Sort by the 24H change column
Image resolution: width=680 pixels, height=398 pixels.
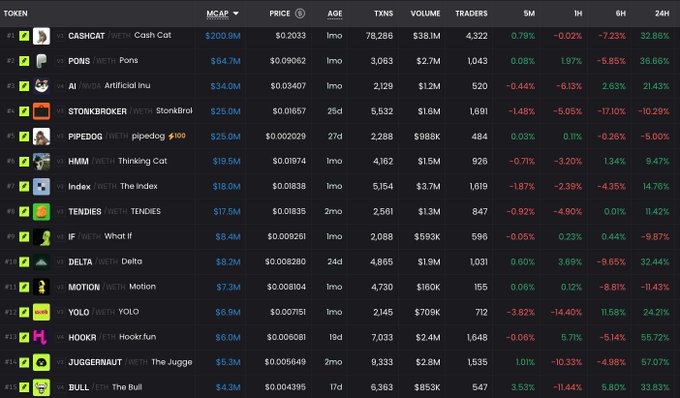(x=662, y=13)
